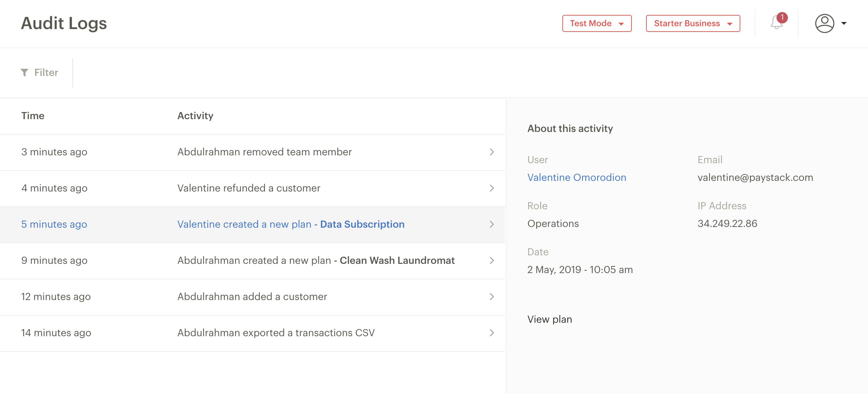Select 'Abdulrahman added a customer' activity
The height and width of the screenshot is (394, 868).
click(x=252, y=297)
